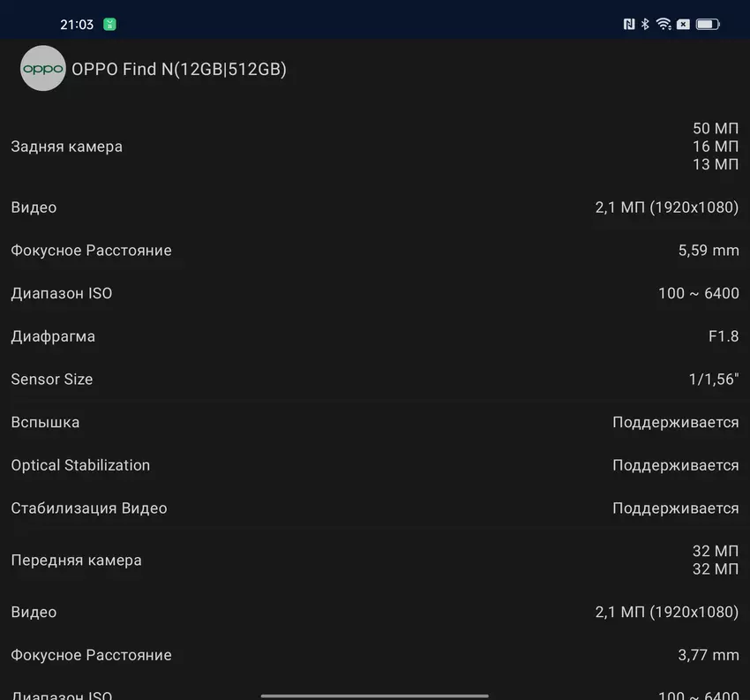Open the Передняя камера row

pyautogui.click(x=375, y=561)
